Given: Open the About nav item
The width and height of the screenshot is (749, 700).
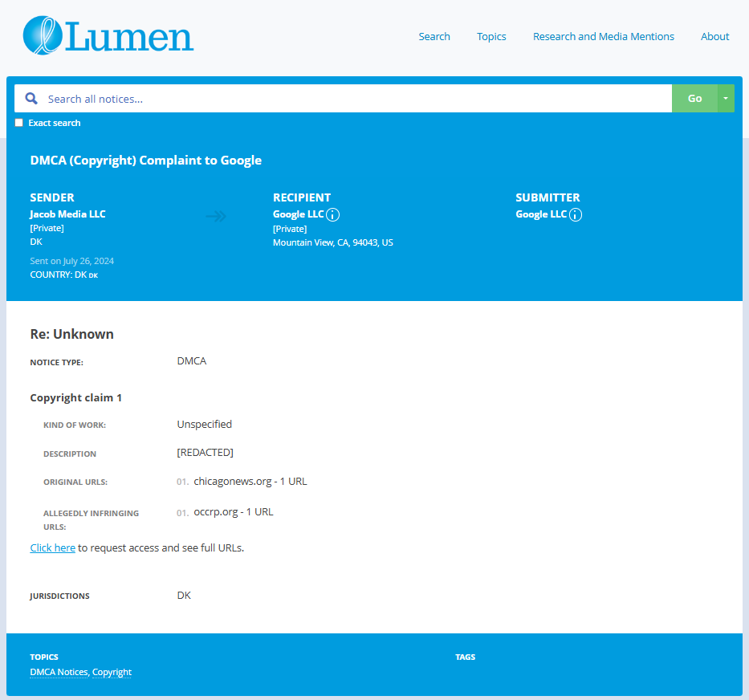Looking at the screenshot, I should point(714,36).
